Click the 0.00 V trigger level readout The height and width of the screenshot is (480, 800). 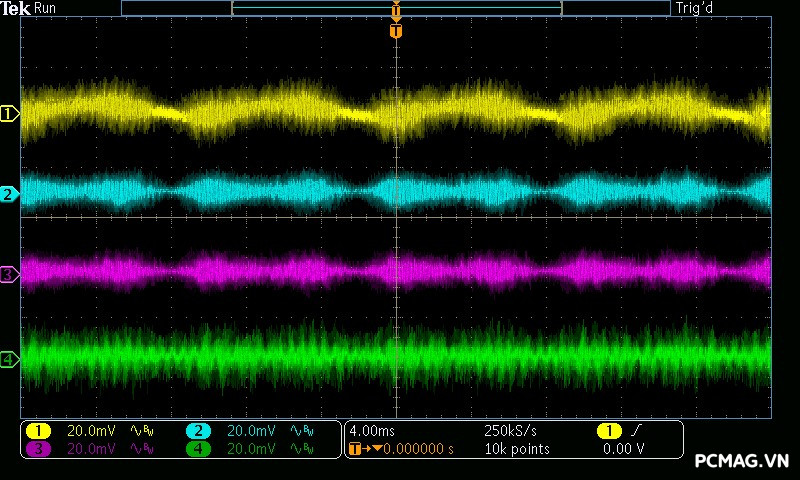click(x=623, y=449)
